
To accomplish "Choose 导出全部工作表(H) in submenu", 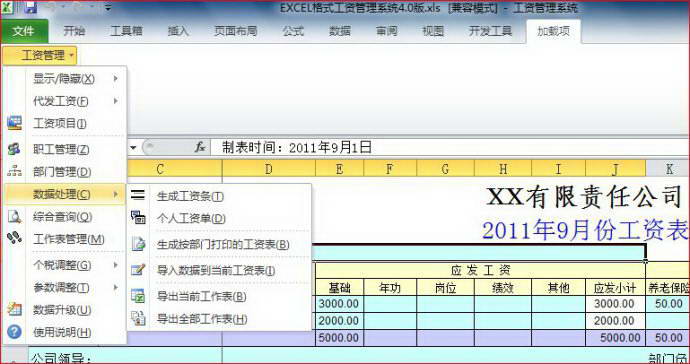I will pos(219,319).
